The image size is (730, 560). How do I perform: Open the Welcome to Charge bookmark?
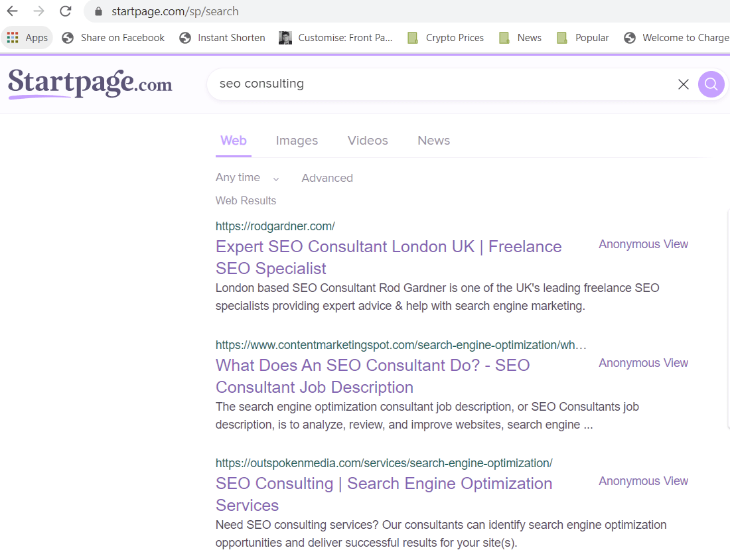pos(676,38)
